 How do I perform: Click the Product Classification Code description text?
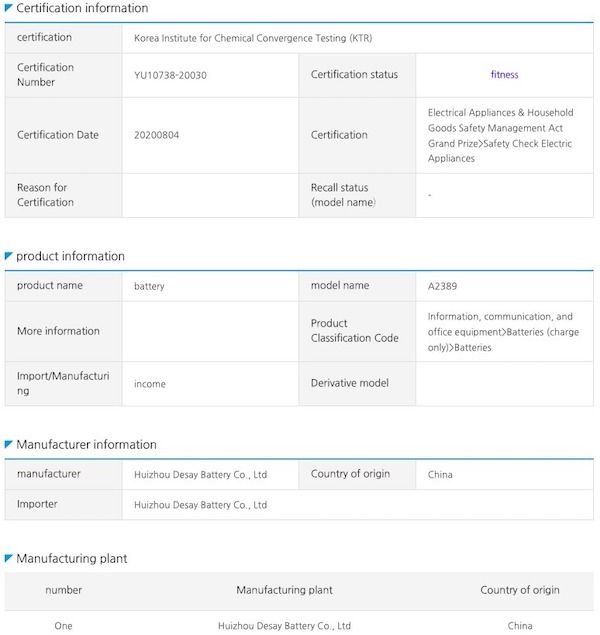coord(503,332)
